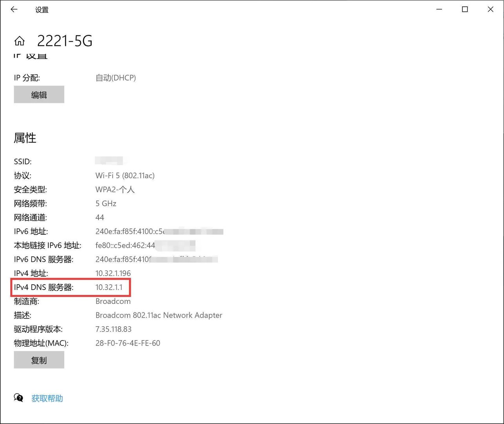Click the 属性 section heading
Viewport: 504px width, 424px height.
click(x=25, y=138)
